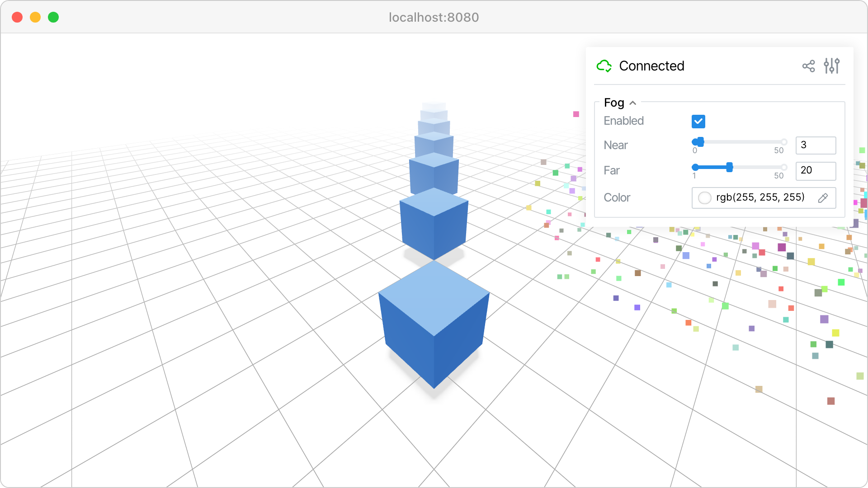The width and height of the screenshot is (868, 488).
Task: Click the Far slider handle
Action: (x=729, y=167)
